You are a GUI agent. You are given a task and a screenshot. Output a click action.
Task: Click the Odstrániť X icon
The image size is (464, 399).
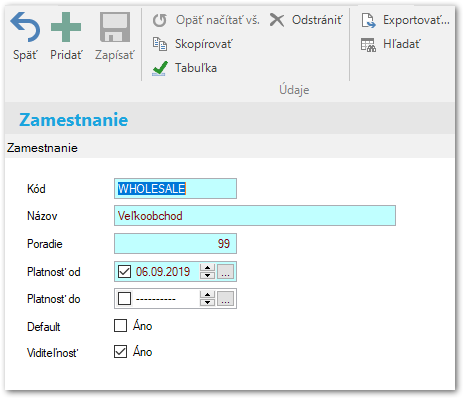pyautogui.click(x=277, y=20)
